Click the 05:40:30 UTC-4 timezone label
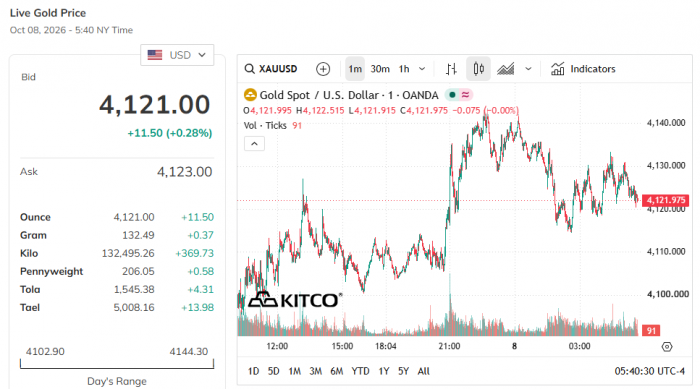Viewport: 700px width, 389px height. (649, 371)
